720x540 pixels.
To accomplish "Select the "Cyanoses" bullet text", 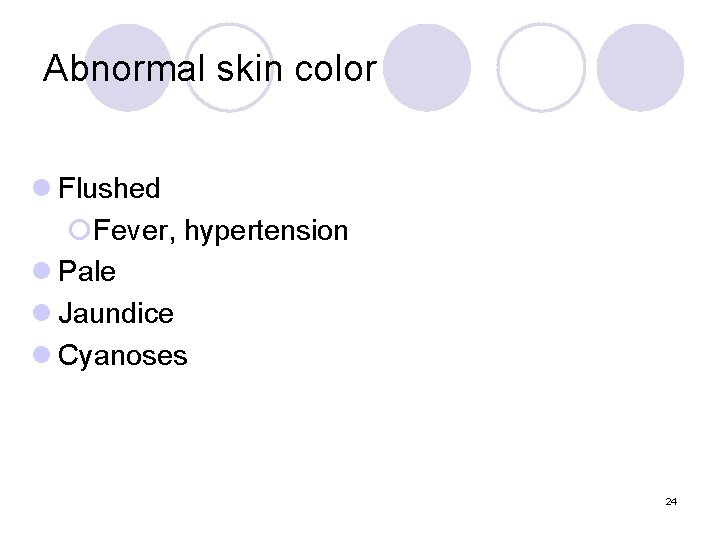I will (123, 355).
